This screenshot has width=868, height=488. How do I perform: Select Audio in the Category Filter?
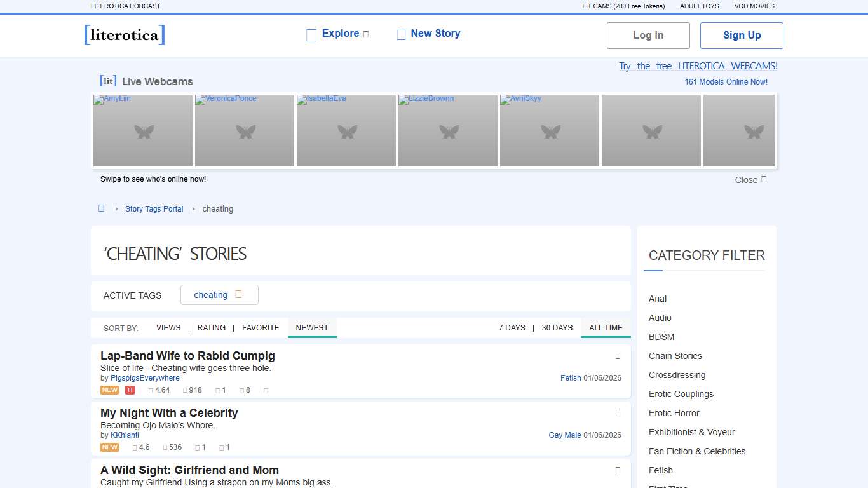coord(660,318)
